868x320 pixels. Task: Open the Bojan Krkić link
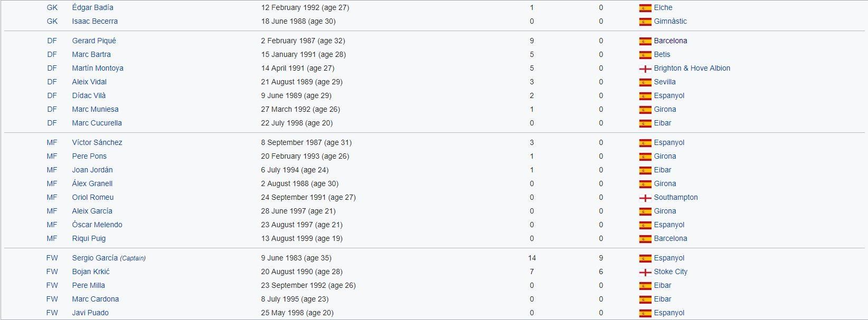coord(91,271)
